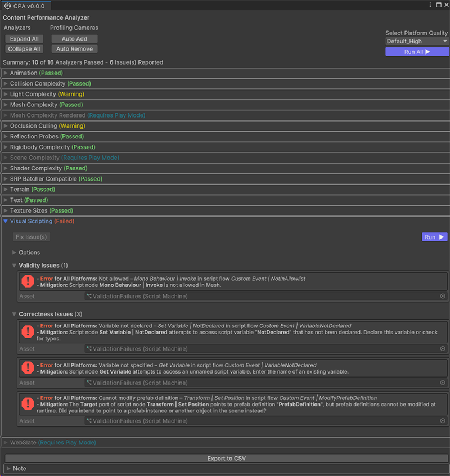Click the object picker for the Mono Behaviour error asset
This screenshot has height=476, width=450.
pyautogui.click(x=443, y=296)
